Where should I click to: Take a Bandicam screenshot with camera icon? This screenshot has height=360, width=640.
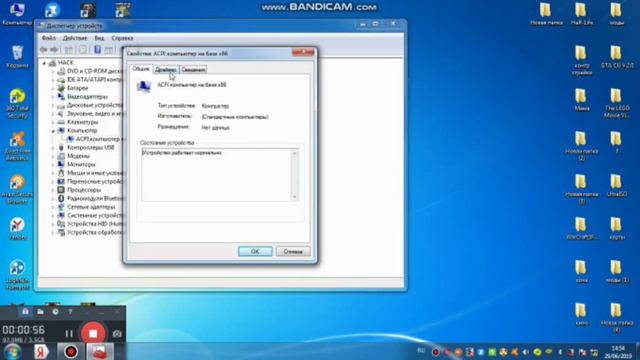(117, 334)
